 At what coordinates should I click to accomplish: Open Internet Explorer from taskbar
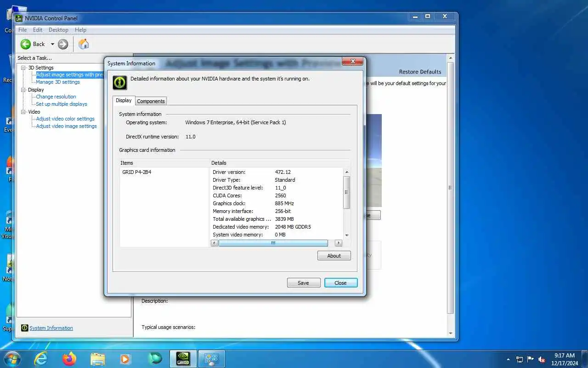(41, 359)
